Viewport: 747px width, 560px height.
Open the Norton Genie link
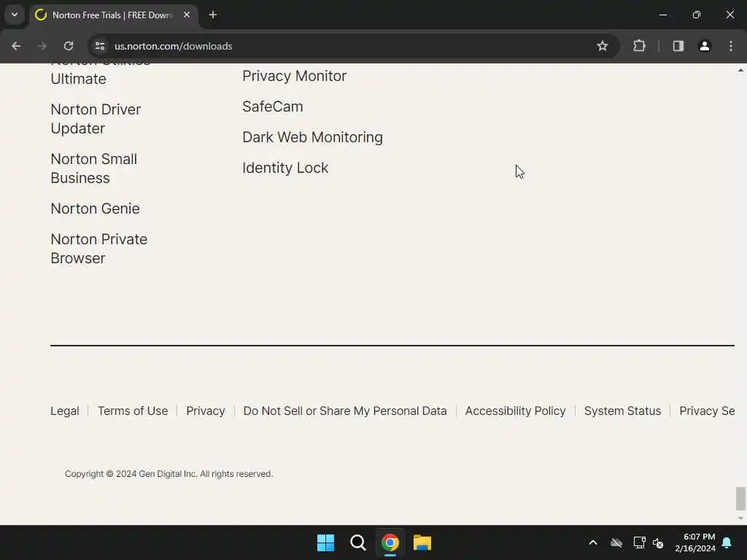[x=96, y=209]
